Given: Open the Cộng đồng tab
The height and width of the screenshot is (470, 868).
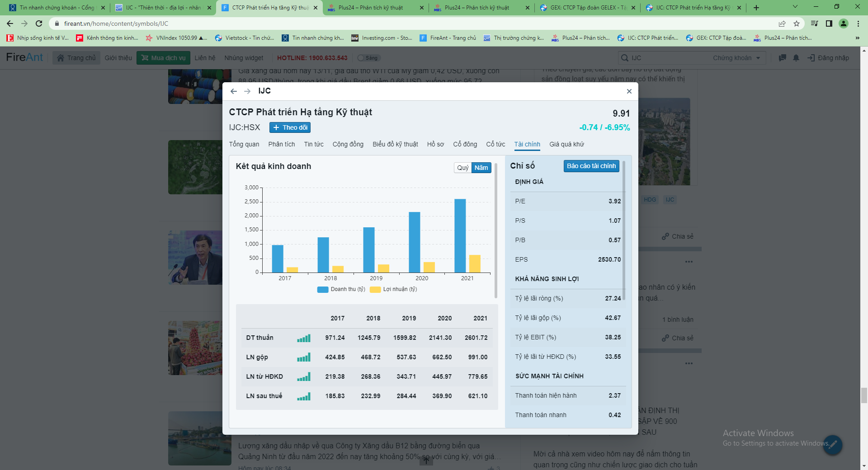Looking at the screenshot, I should click(x=348, y=144).
